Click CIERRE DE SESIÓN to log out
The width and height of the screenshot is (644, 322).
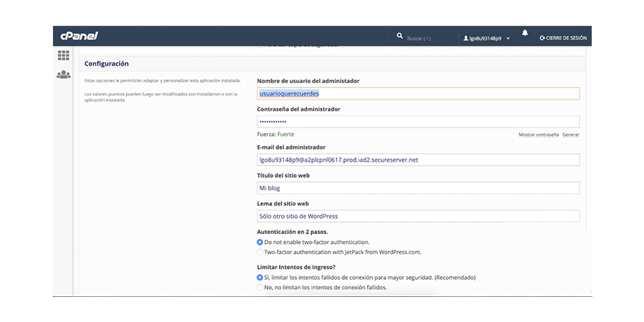[x=563, y=38]
